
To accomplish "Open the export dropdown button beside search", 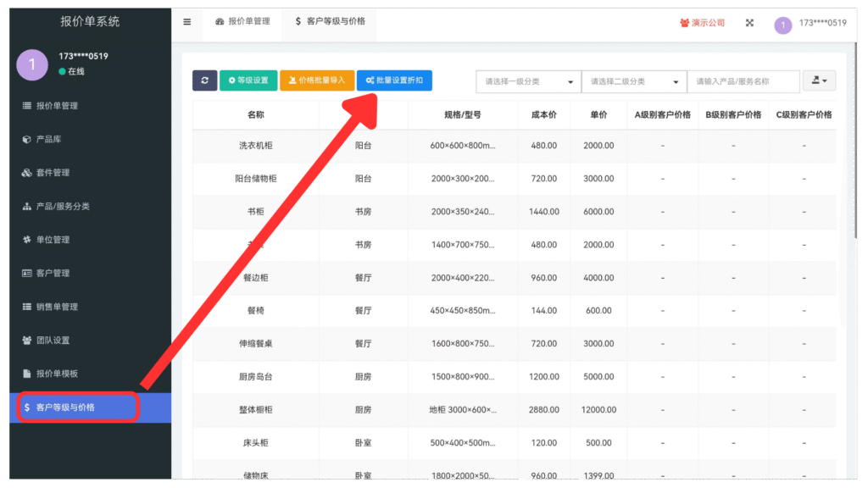I will pyautogui.click(x=819, y=80).
